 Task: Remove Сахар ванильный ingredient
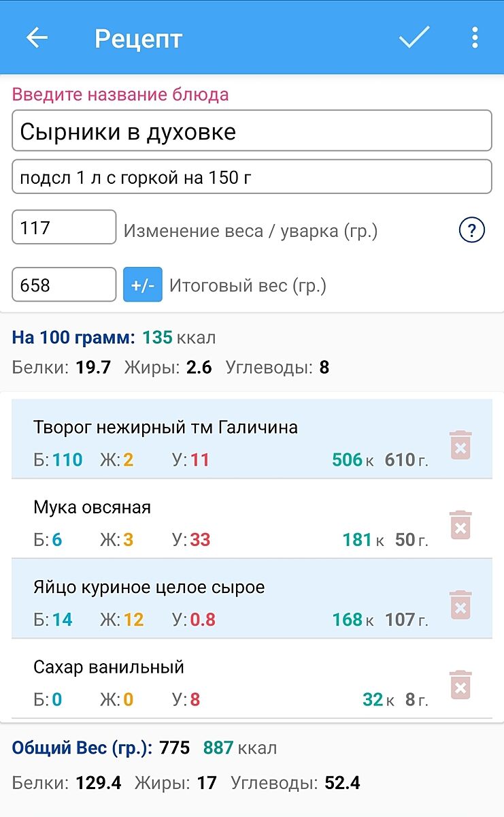click(x=460, y=684)
